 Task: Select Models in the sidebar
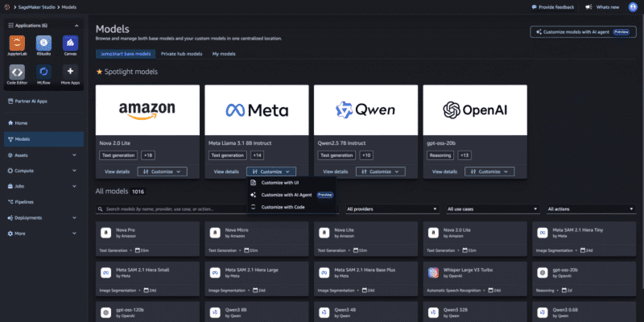click(44, 139)
